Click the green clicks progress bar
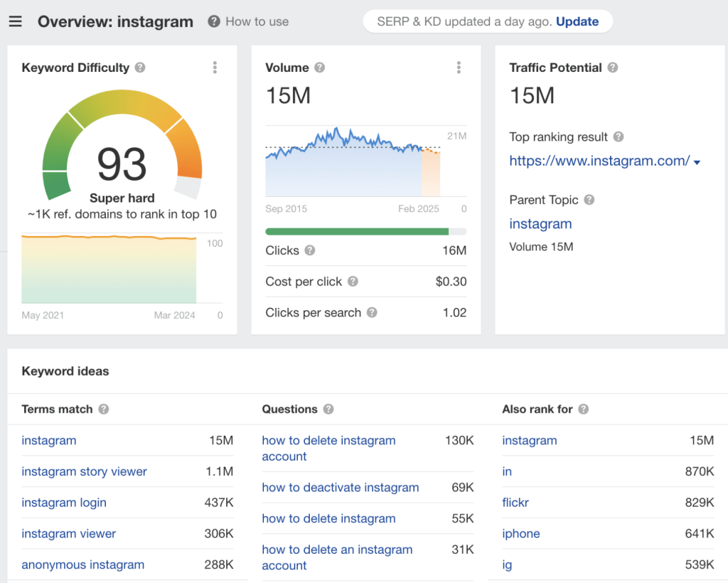This screenshot has height=583, width=728. [357, 232]
